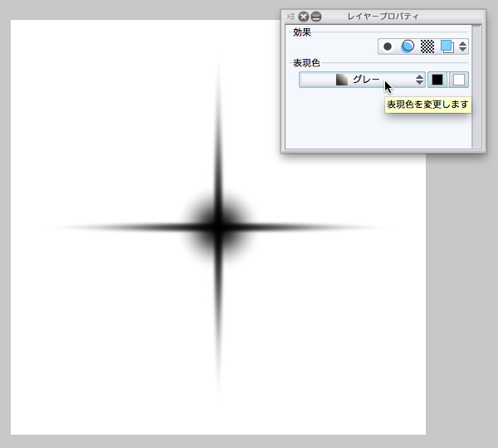The image size is (498, 448).
Task: Click the star sparkle center on canvas
Action: (218, 227)
